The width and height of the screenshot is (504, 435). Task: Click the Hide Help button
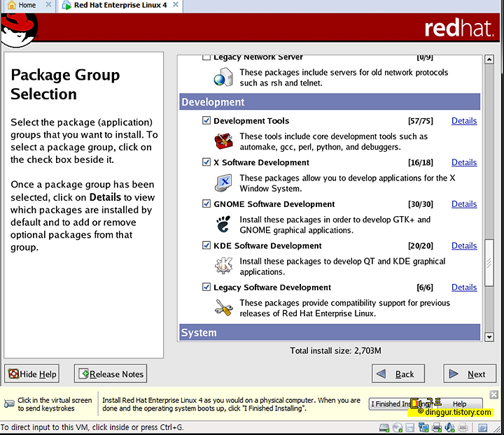click(x=31, y=373)
